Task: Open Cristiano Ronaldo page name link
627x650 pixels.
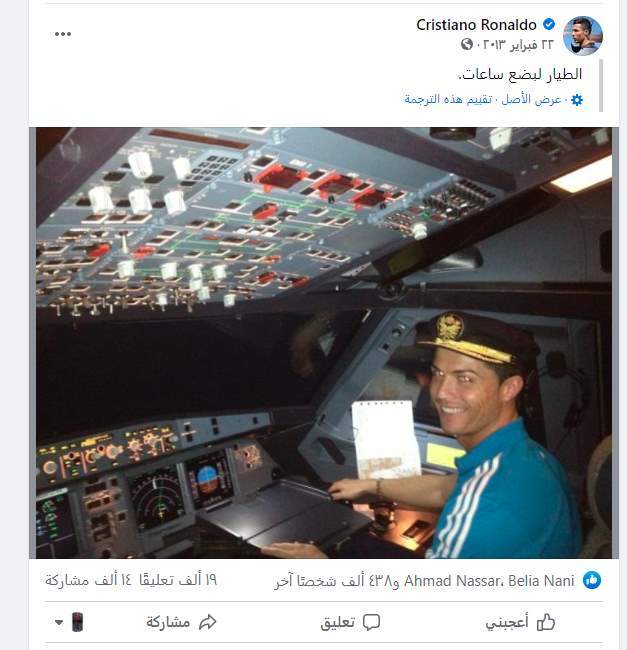Action: [476, 25]
